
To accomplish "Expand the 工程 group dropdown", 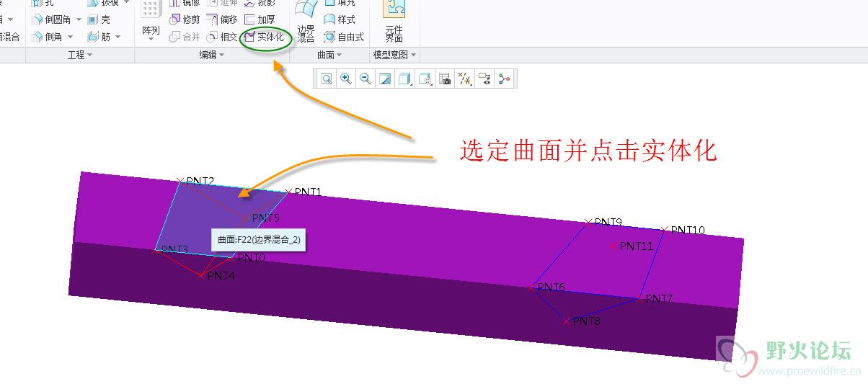I will click(79, 55).
